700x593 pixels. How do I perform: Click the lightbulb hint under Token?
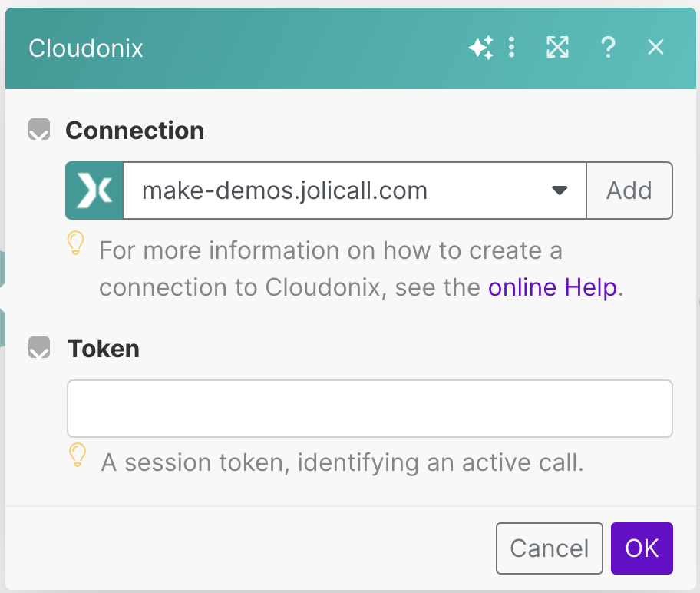point(77,455)
